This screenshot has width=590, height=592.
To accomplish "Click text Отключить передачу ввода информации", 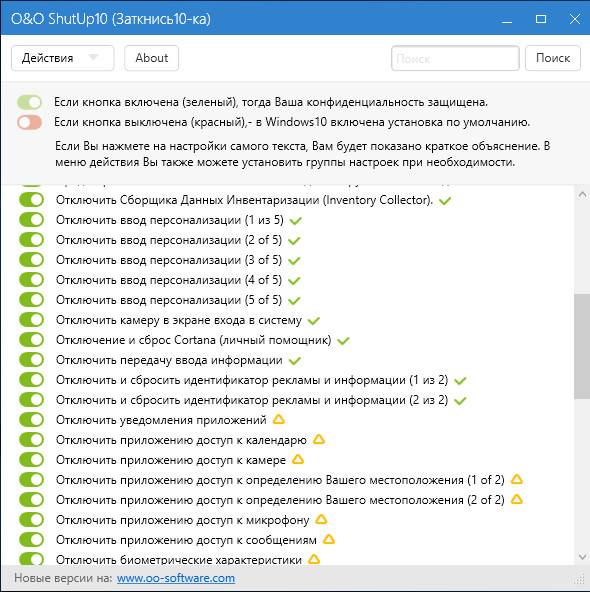I will pos(169,360).
